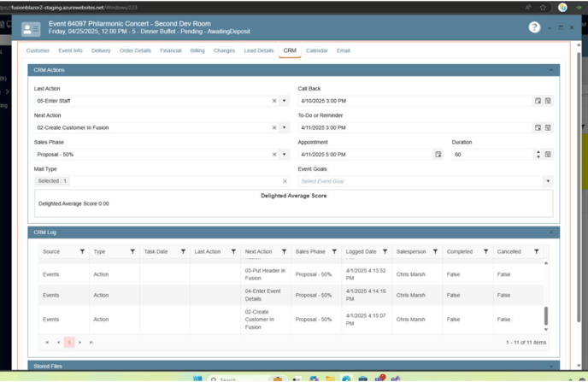
Task: Open the Sales Phase dropdown
Action: (285, 155)
